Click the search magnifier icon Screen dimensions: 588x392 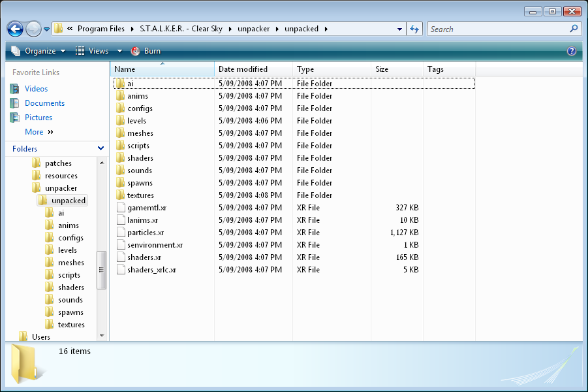[574, 29]
